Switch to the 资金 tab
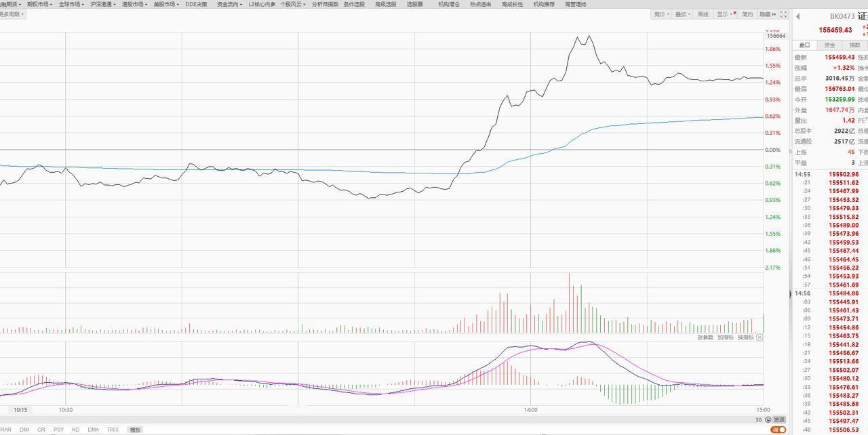The height and width of the screenshot is (435, 868). point(829,45)
